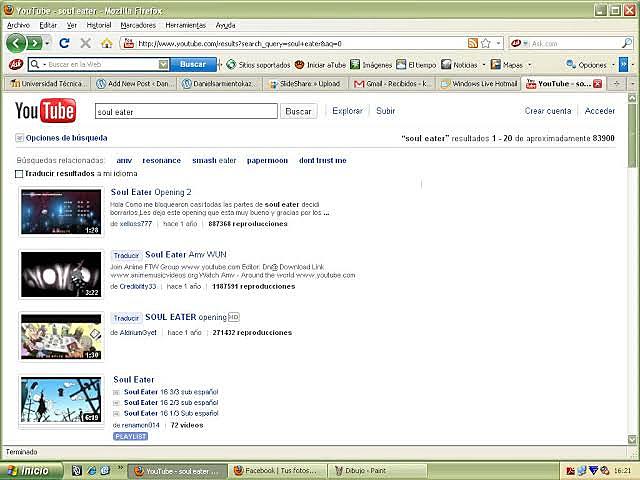Close the YouTube tab with red X
This screenshot has width=640, height=480.
pos(598,84)
